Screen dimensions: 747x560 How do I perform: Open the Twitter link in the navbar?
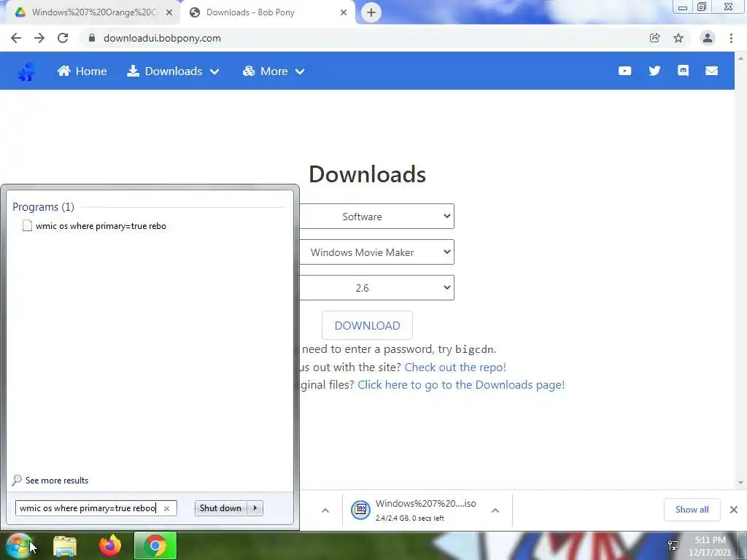[654, 71]
